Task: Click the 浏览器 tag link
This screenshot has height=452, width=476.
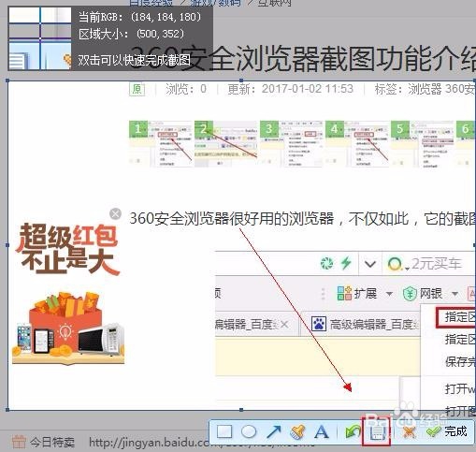Action: [x=425, y=89]
